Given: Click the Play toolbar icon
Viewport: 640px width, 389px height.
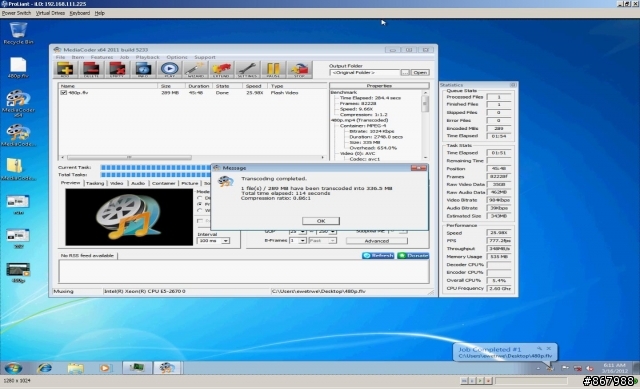Looking at the screenshot, I should [169, 69].
